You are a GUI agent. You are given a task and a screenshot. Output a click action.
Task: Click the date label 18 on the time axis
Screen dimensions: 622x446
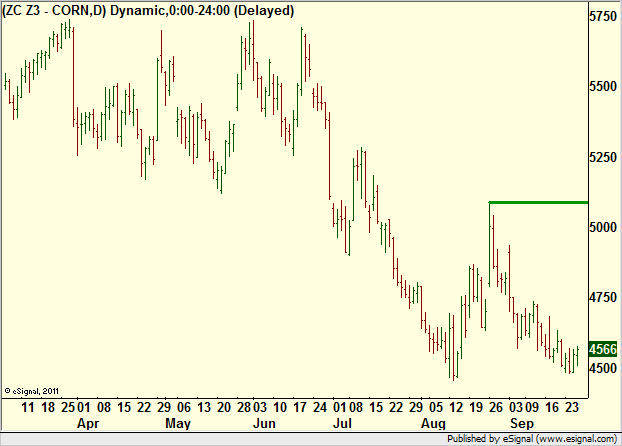[x=48, y=408]
